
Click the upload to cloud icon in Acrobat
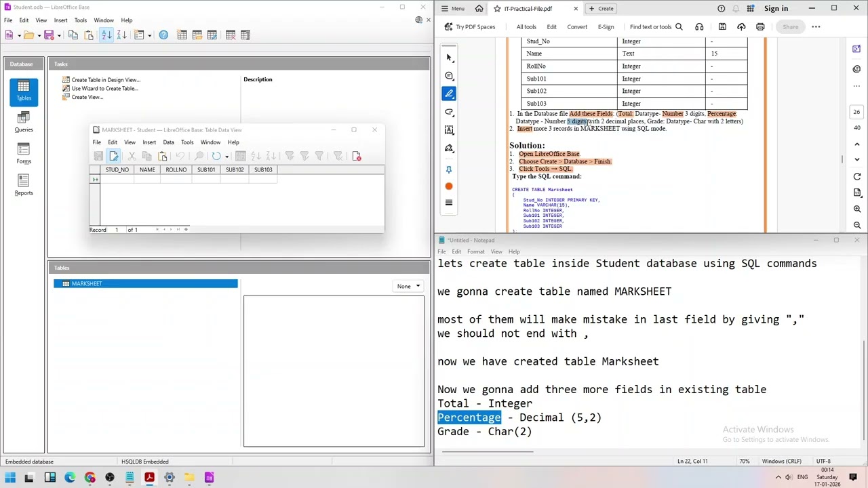(741, 27)
